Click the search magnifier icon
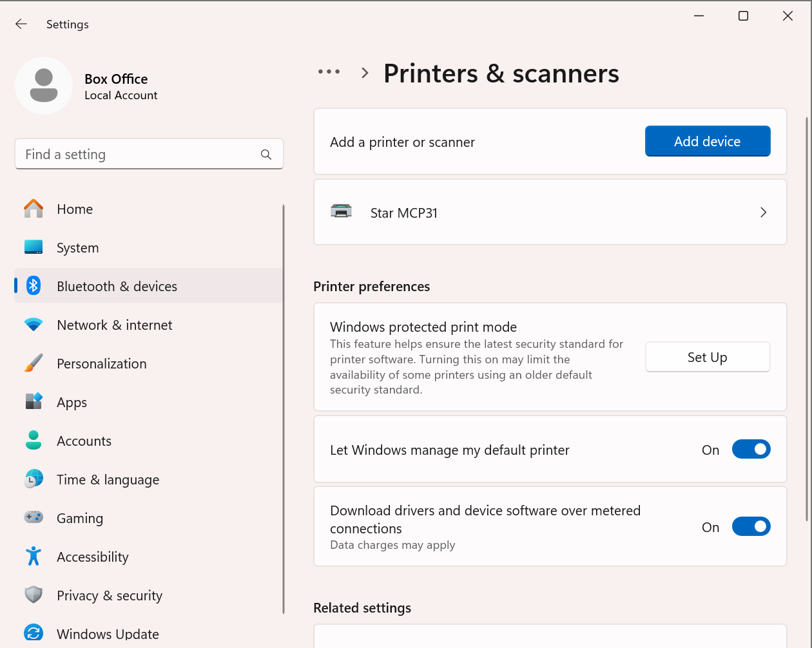The width and height of the screenshot is (812, 648). pos(266,155)
